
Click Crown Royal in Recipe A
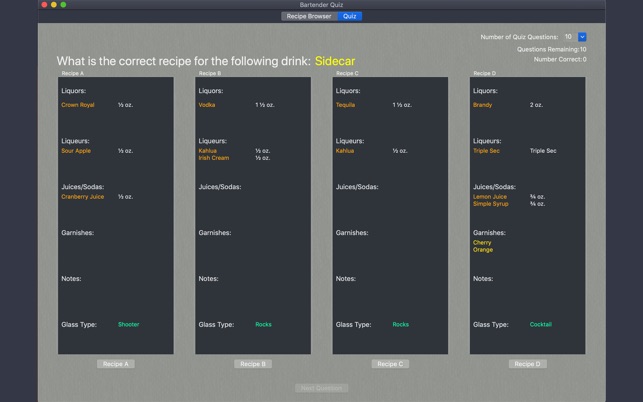(78, 105)
